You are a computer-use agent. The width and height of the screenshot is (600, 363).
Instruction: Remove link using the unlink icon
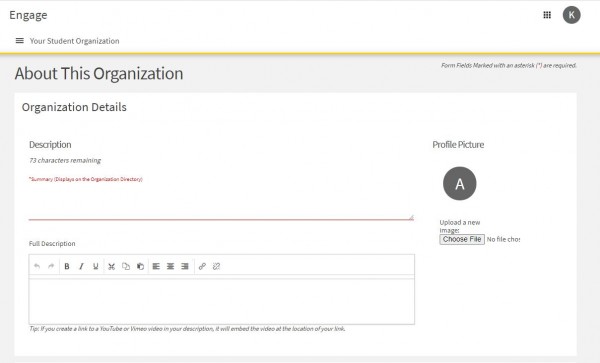click(x=216, y=266)
